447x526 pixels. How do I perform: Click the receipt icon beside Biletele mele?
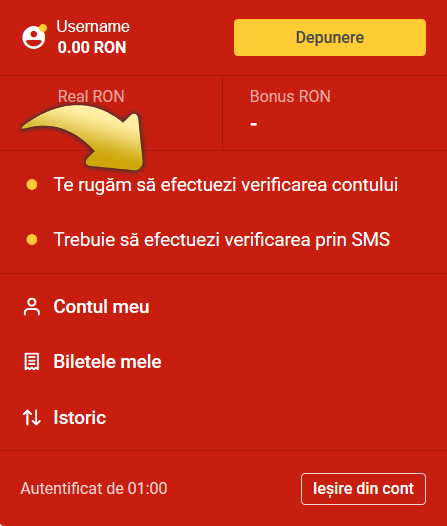32,362
